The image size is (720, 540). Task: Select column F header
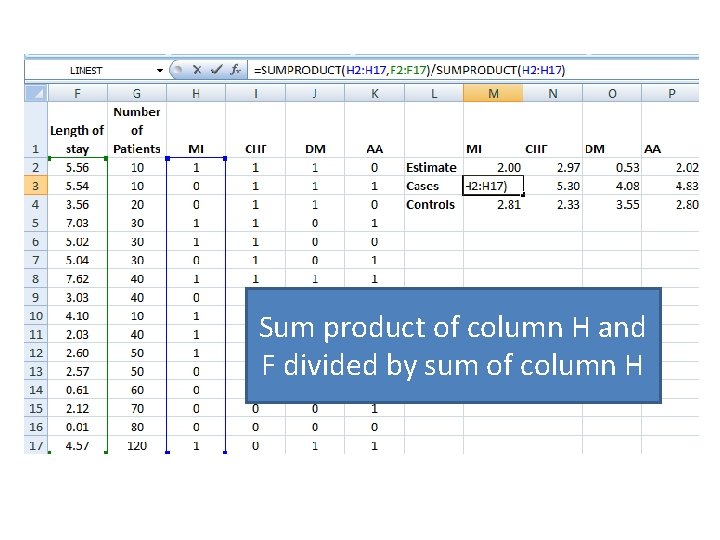[77, 93]
